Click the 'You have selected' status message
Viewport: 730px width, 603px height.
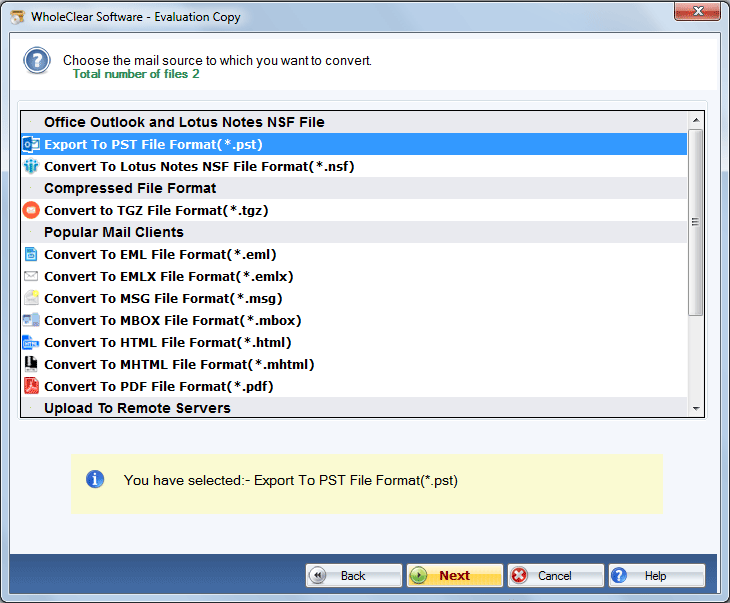pos(291,480)
